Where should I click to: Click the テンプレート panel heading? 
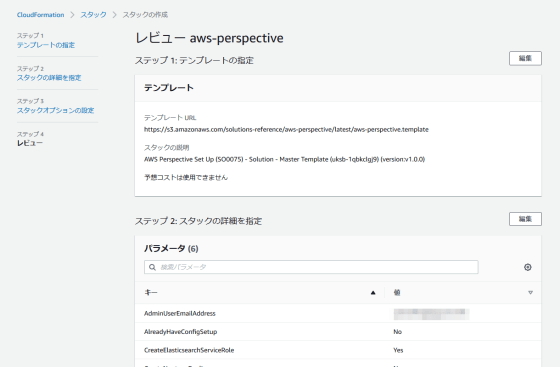click(169, 88)
